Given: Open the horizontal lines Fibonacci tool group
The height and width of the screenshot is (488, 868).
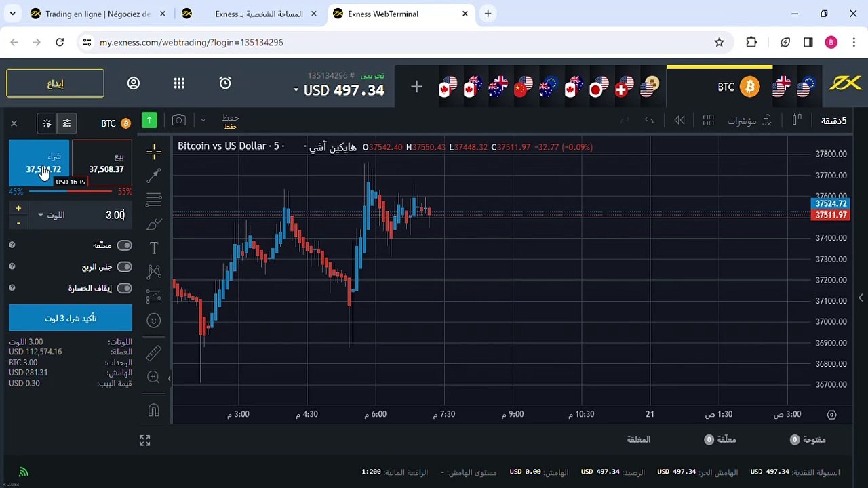Looking at the screenshot, I should click(x=154, y=200).
